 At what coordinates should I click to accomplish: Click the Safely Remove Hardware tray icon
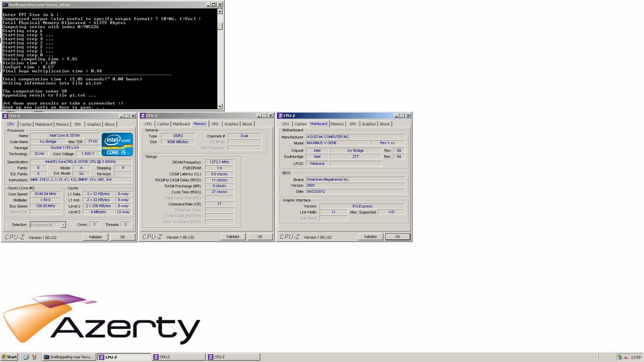(x=620, y=357)
